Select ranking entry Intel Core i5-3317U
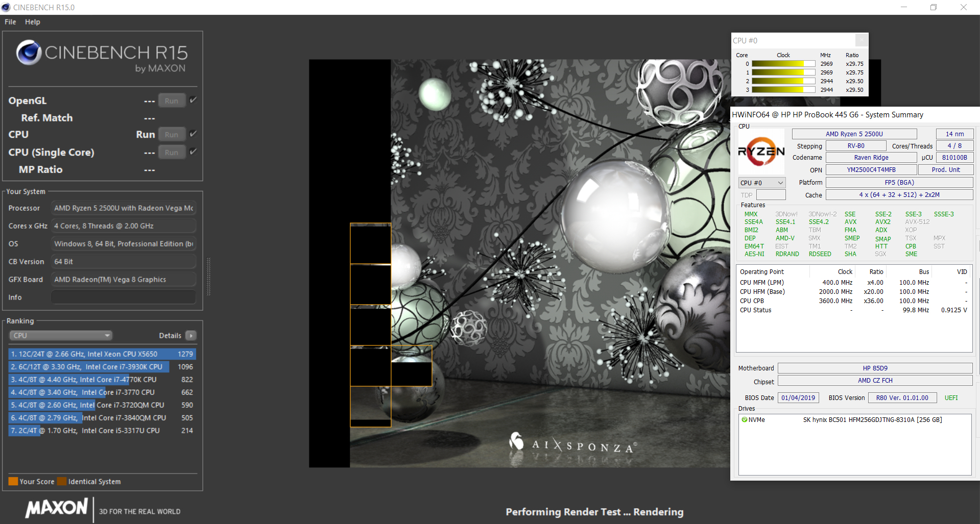The height and width of the screenshot is (524, 980). coord(102,430)
